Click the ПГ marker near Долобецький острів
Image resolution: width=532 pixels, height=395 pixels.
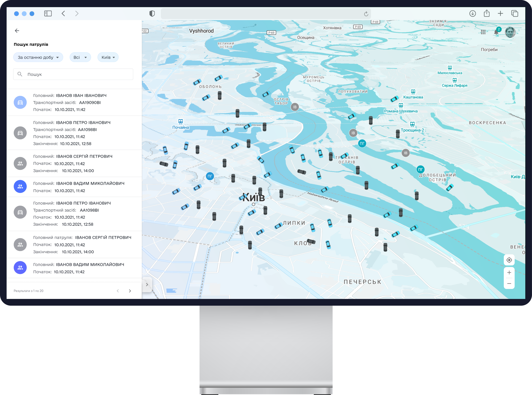click(x=420, y=169)
